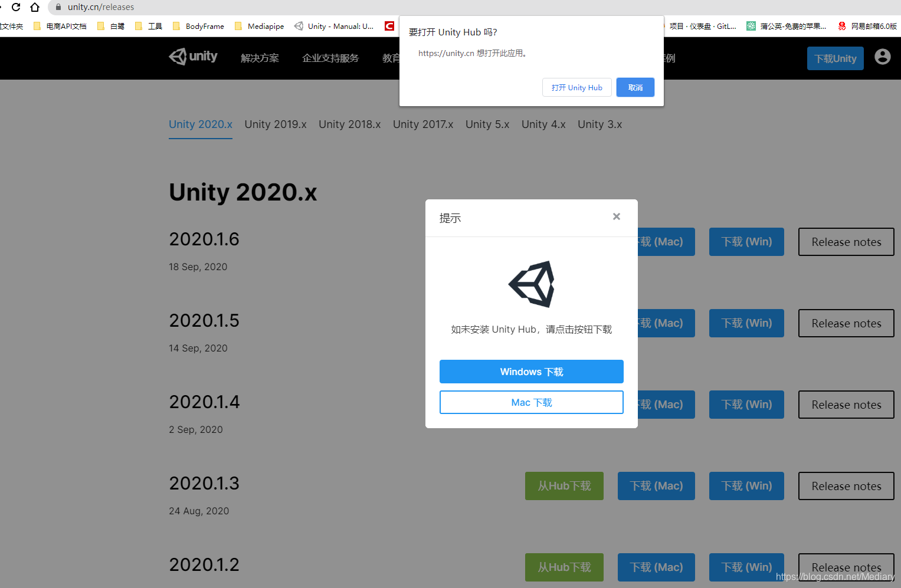Click 下载 (Mac) for 2020.1.2
This screenshot has width=901, height=588.
(656, 567)
